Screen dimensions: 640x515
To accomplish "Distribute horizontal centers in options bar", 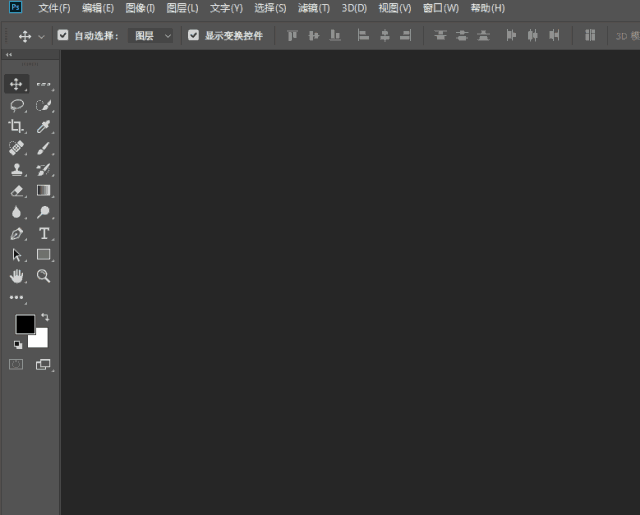I will [x=533, y=36].
